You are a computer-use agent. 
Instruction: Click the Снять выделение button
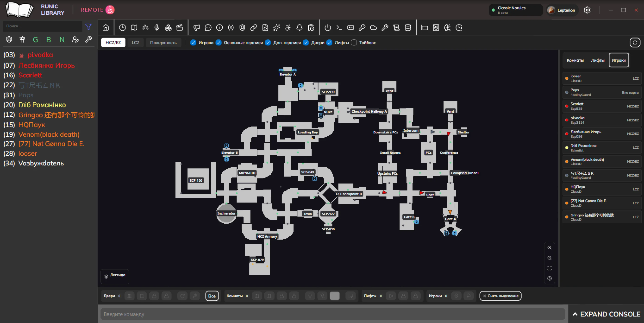click(x=500, y=296)
